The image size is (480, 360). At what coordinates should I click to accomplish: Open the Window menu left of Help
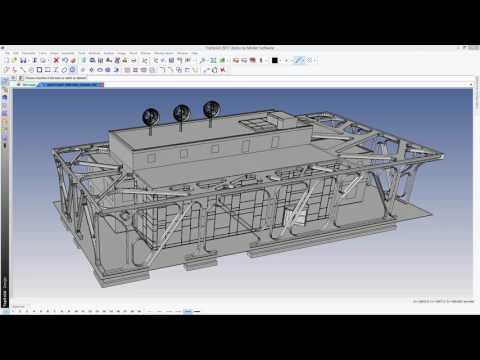pyautogui.click(x=182, y=53)
